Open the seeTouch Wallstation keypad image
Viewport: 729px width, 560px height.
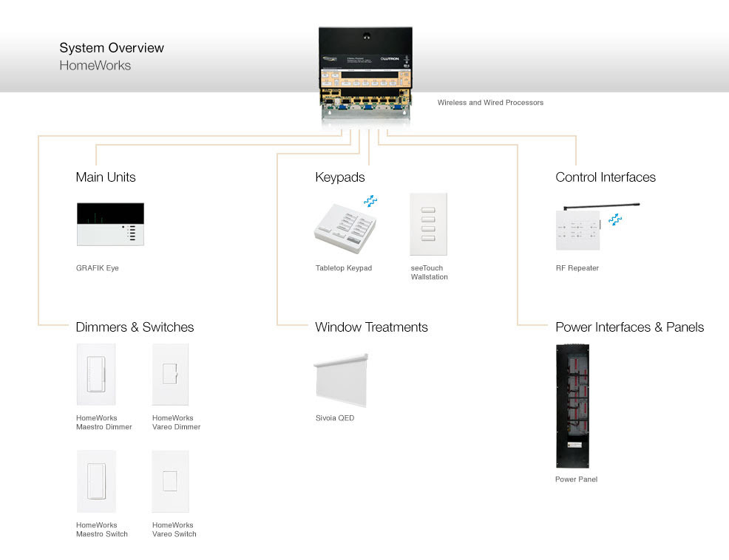point(428,224)
